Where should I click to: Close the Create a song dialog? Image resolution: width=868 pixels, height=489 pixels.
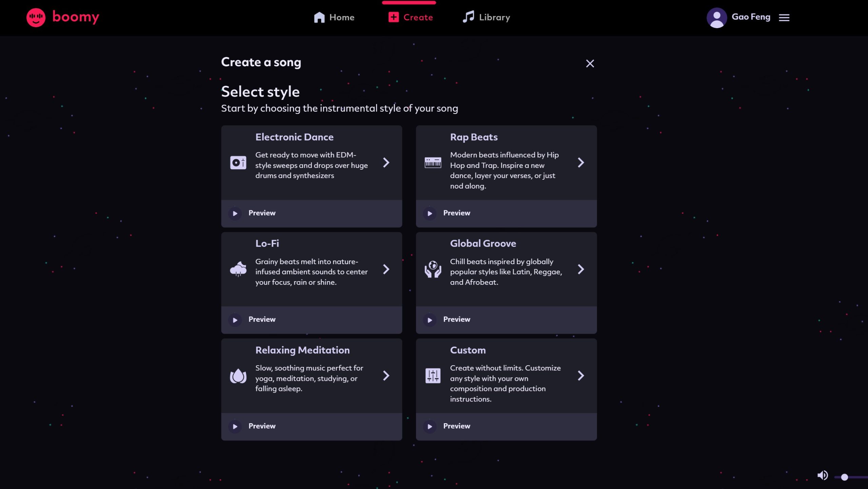point(590,63)
